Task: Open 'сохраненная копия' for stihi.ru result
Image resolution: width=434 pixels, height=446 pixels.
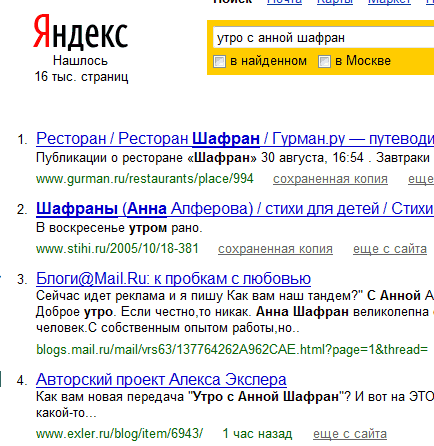Action: pyautogui.click(x=275, y=249)
